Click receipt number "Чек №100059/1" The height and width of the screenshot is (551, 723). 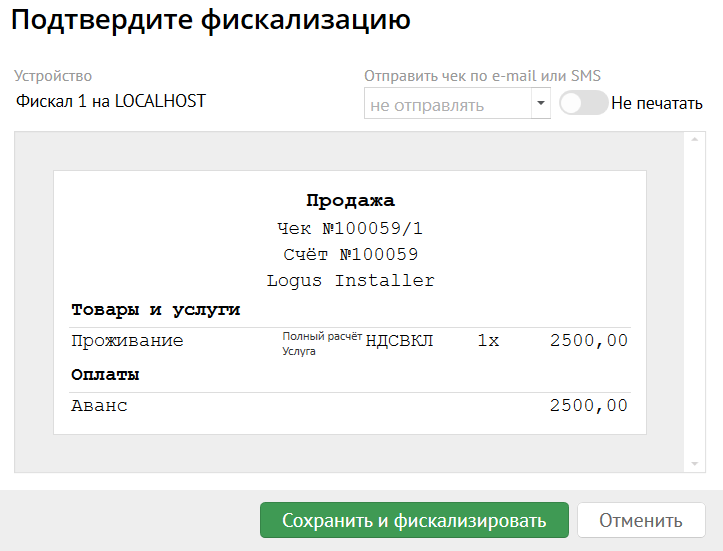[x=350, y=228]
